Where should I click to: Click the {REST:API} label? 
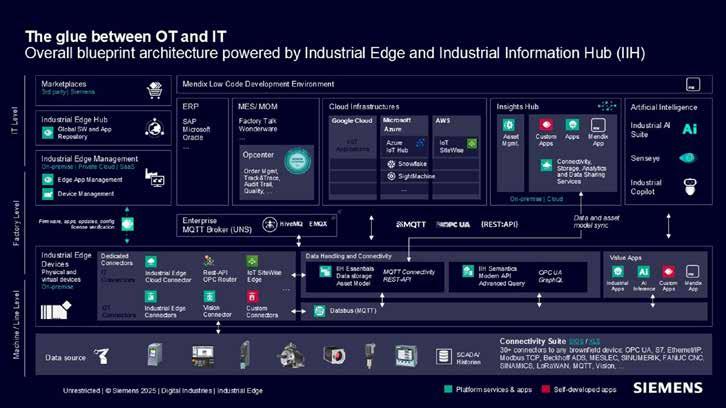[x=500, y=224]
